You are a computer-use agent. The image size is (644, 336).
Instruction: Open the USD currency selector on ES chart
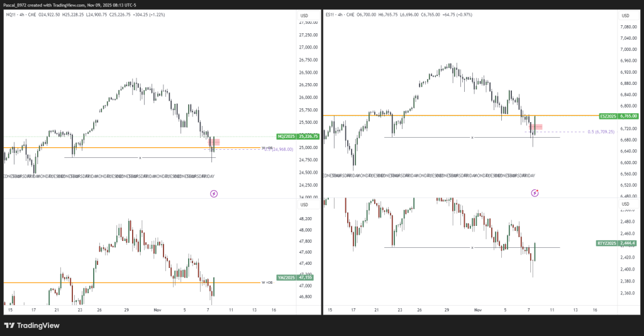625,15
